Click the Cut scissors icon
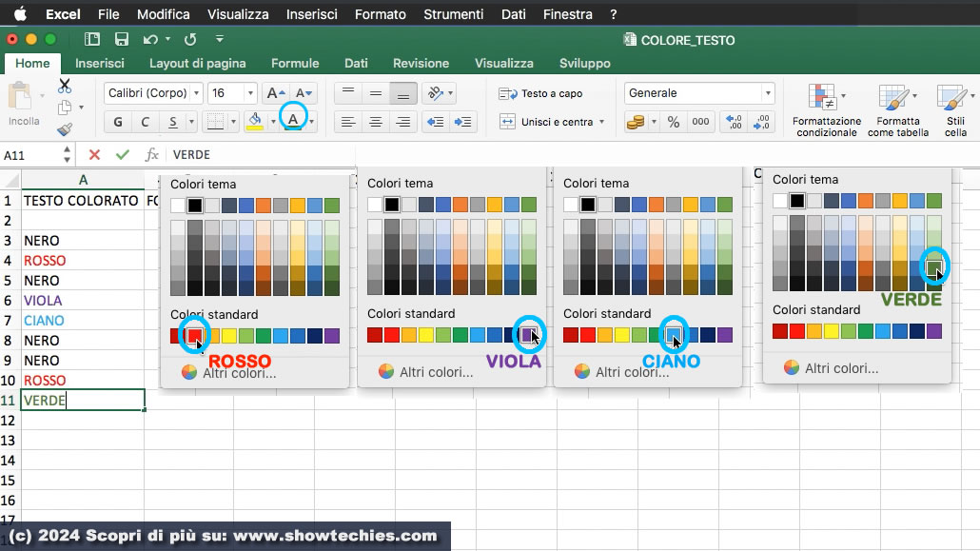 click(x=65, y=85)
